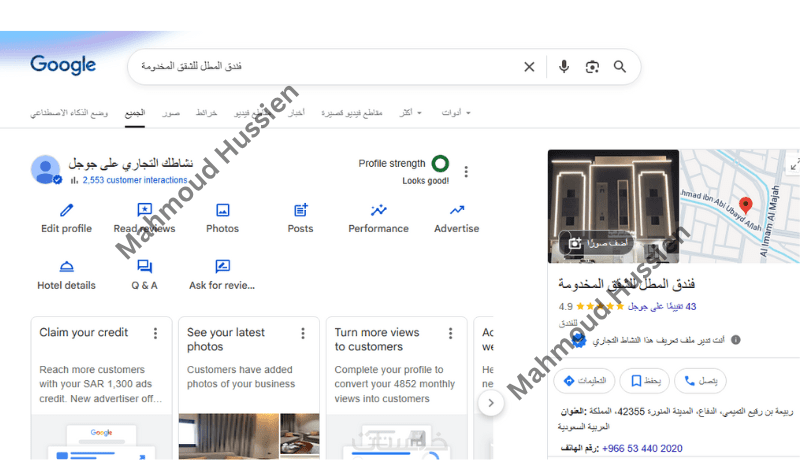View Performance stats
Image resolution: width=800 pixels, height=460 pixels.
tap(379, 218)
